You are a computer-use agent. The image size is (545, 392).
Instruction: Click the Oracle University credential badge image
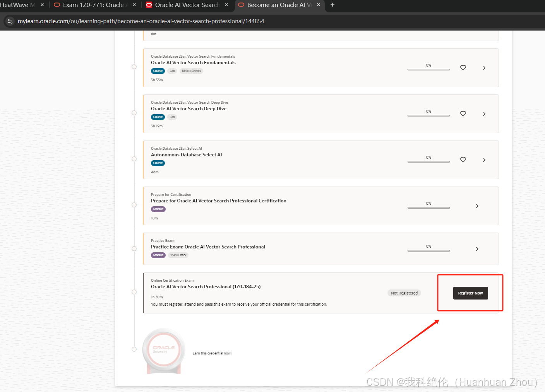click(x=164, y=351)
